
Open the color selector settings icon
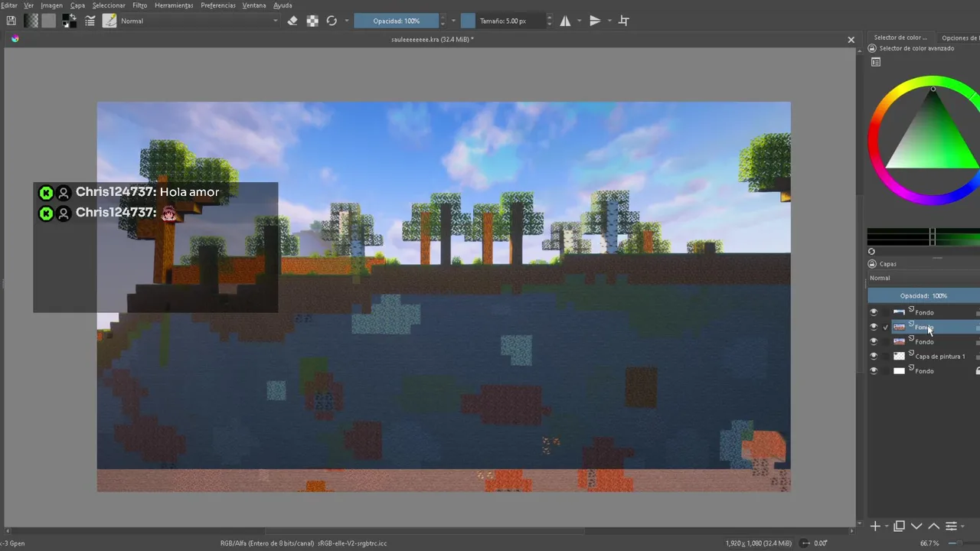[x=876, y=62]
